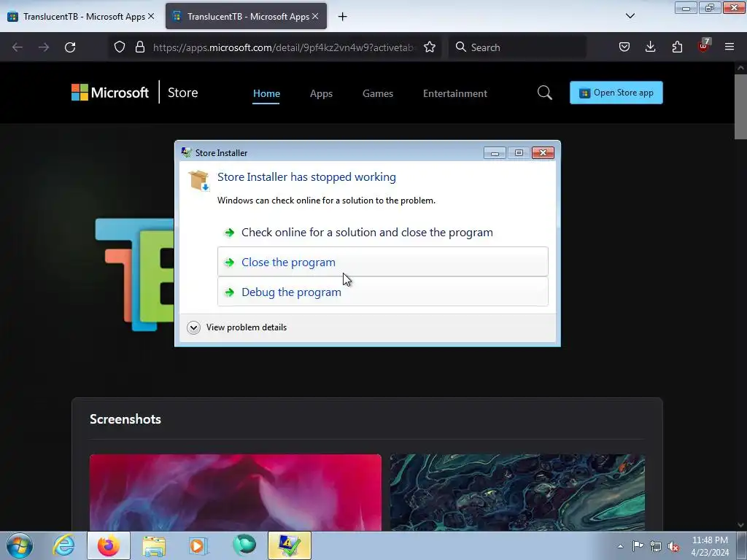The image size is (747, 560).
Task: Click the Firefox forward arrow
Action: click(44, 47)
